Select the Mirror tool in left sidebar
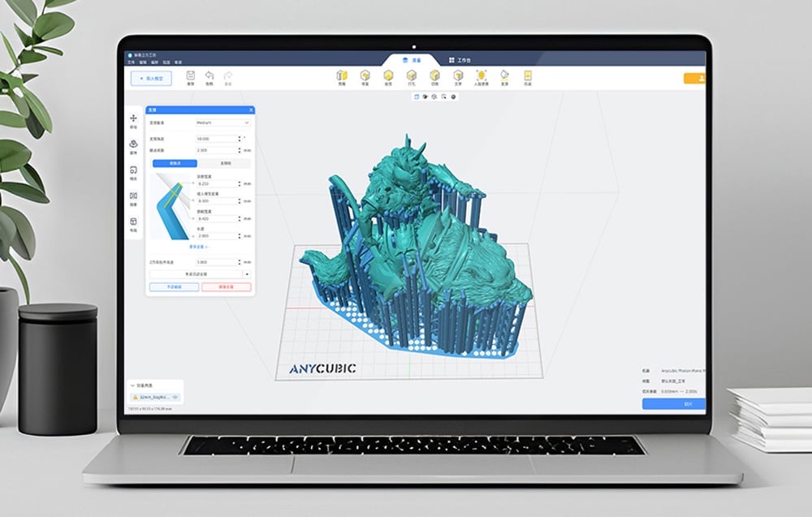 [133, 197]
